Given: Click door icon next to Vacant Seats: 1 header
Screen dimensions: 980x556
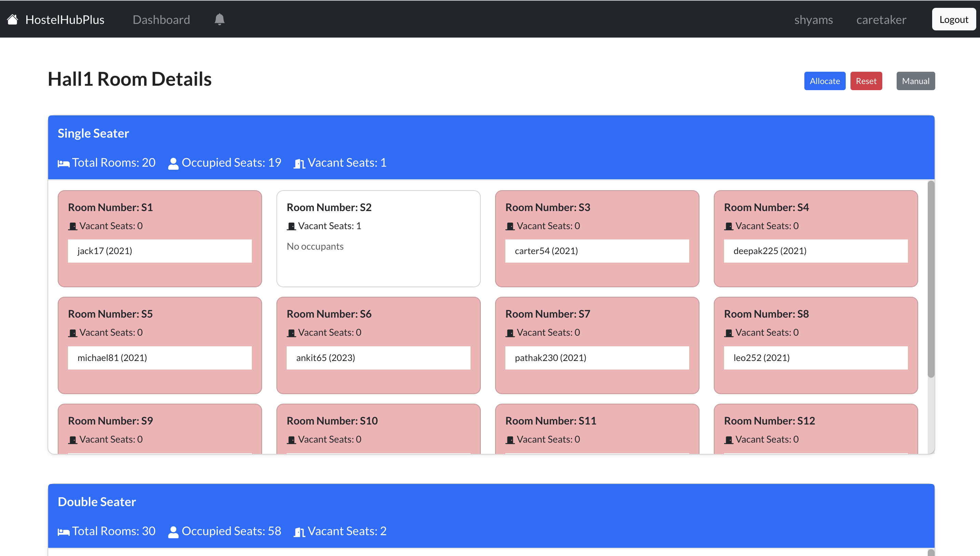Looking at the screenshot, I should click(299, 164).
